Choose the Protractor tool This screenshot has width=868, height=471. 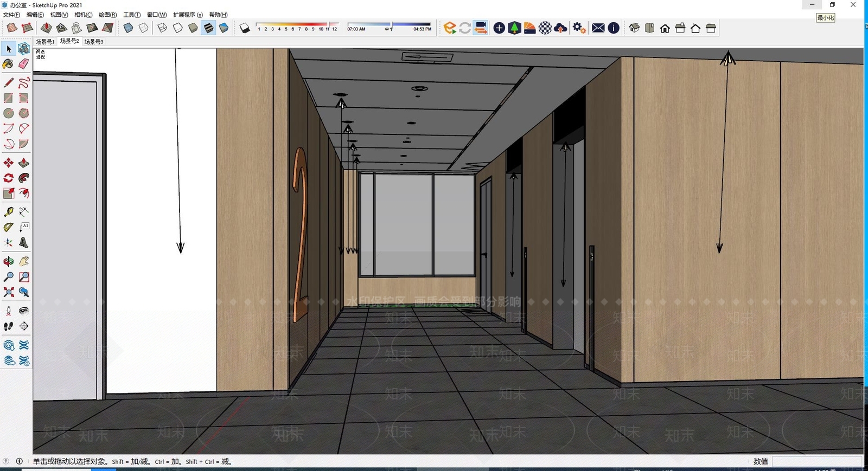coord(9,227)
